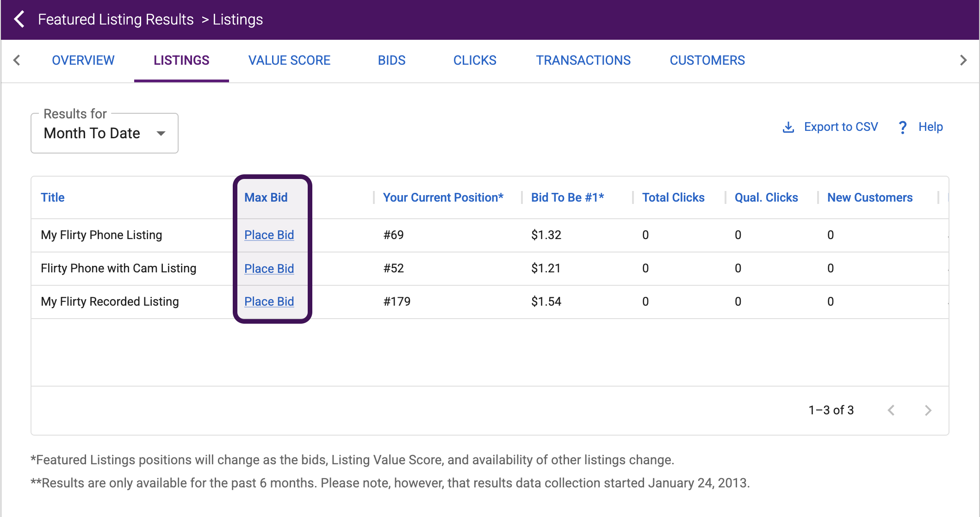The image size is (980, 517).
Task: Click bid value $1.21
Action: tap(546, 268)
